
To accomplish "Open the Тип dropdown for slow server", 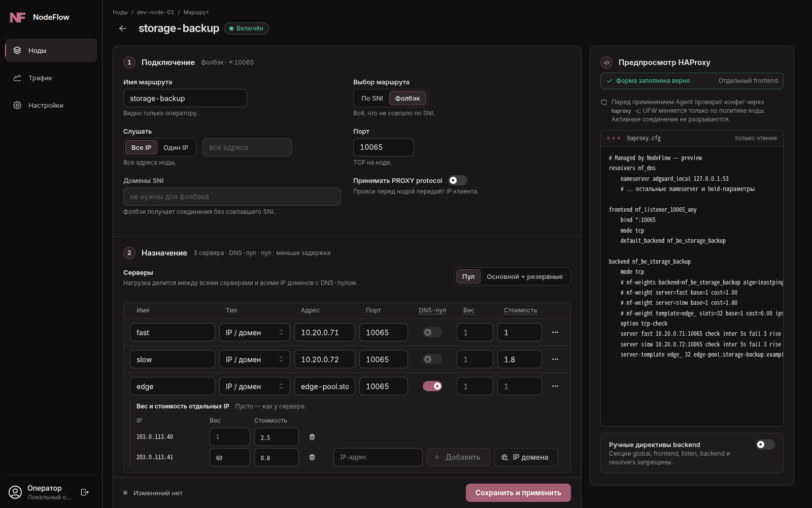I will 255,359.
